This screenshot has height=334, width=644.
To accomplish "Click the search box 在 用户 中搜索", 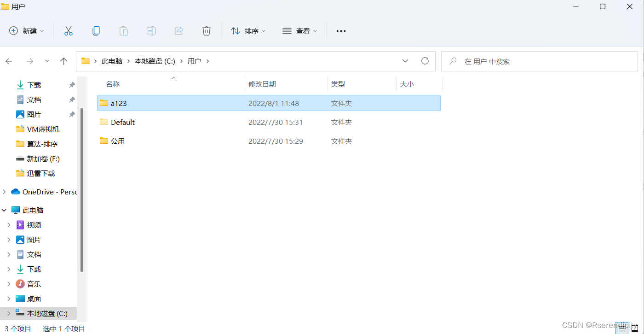I will point(539,61).
